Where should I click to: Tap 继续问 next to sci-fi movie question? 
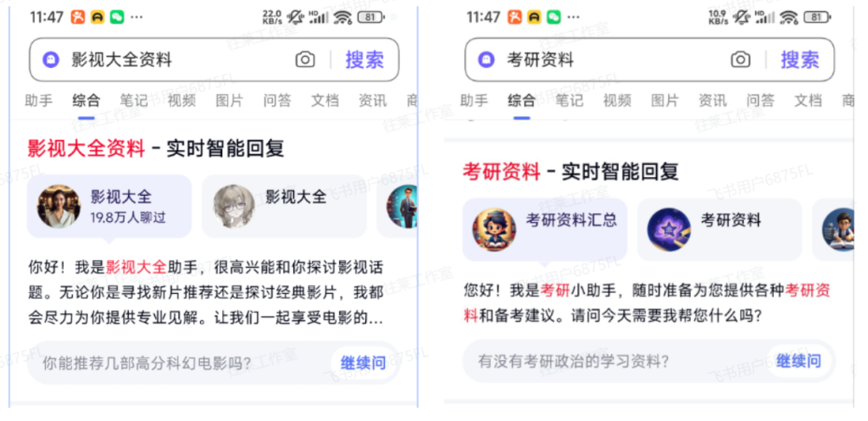pos(363,363)
